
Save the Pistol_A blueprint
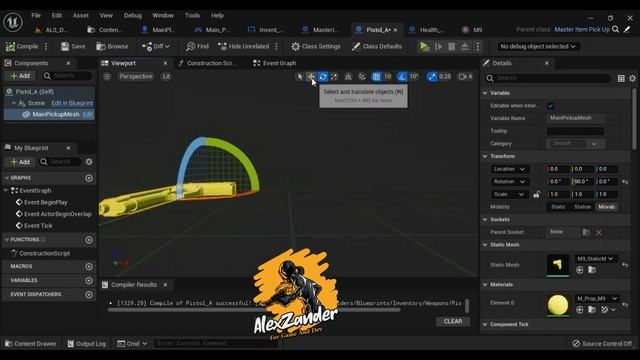(x=73, y=47)
